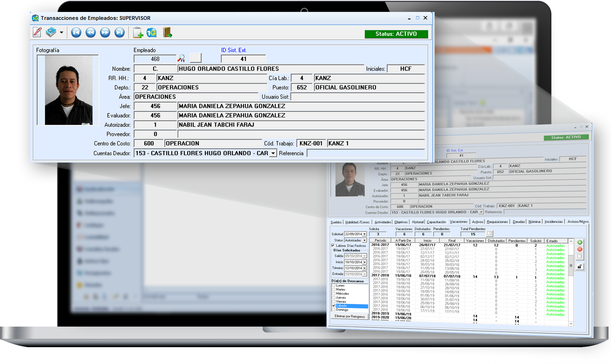The height and width of the screenshot is (364, 611).
Task: Click the Usuario Sist. field in front window
Action: 357,97
